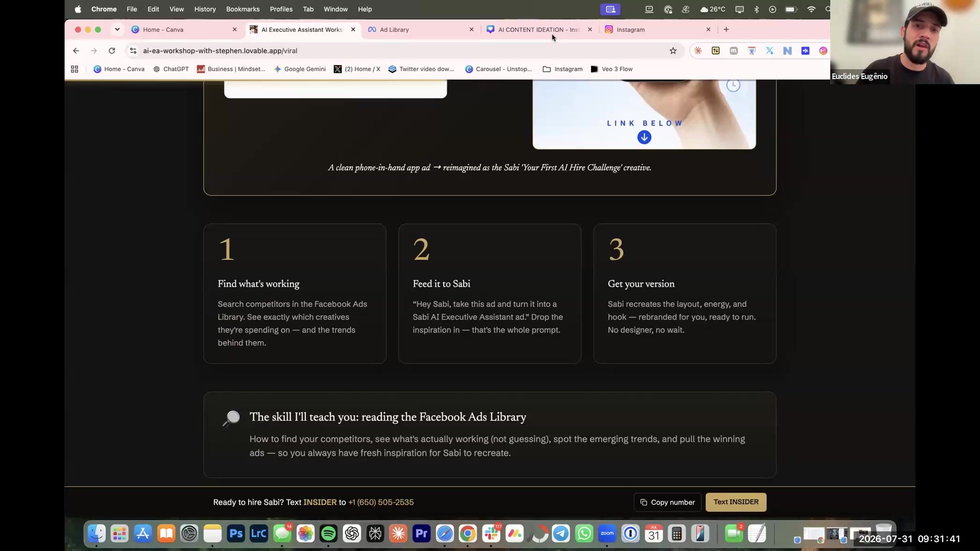Select the 'Get your version' heading
The image size is (980, 551).
(641, 284)
